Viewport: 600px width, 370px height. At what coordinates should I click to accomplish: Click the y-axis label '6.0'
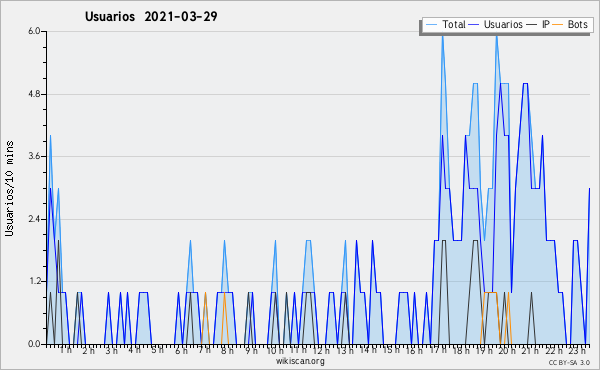(34, 31)
